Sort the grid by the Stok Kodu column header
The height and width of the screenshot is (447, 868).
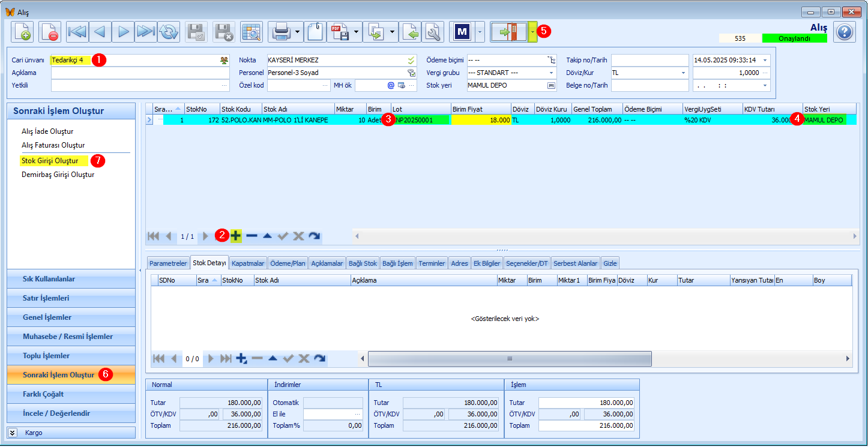point(241,109)
